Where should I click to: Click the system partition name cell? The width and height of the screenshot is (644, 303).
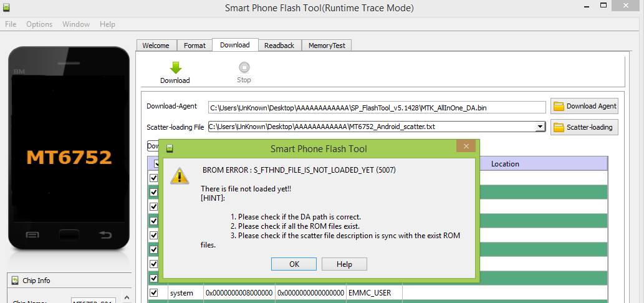coord(186,293)
